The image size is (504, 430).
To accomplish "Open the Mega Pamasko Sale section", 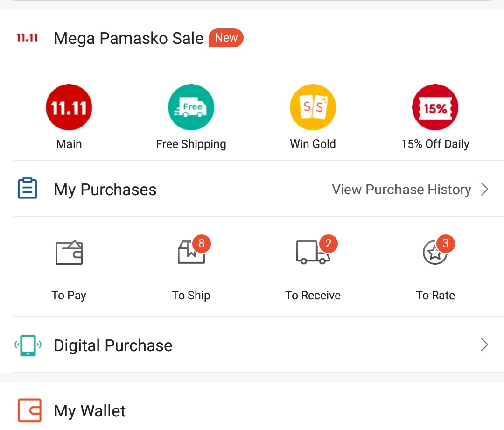I will 129,38.
